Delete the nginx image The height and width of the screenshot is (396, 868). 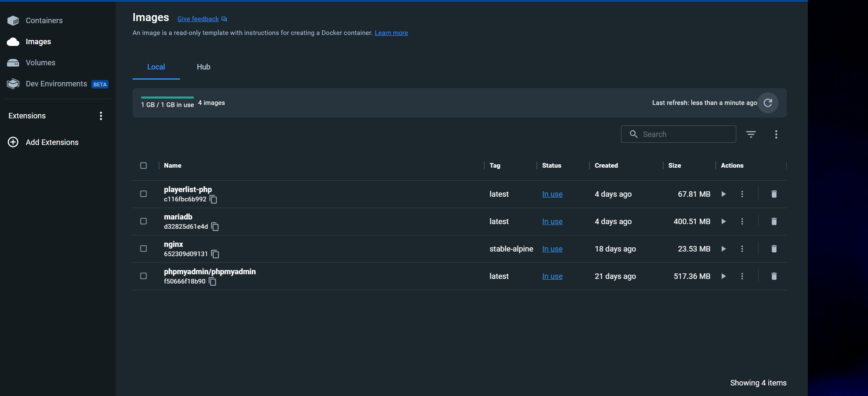coord(774,249)
